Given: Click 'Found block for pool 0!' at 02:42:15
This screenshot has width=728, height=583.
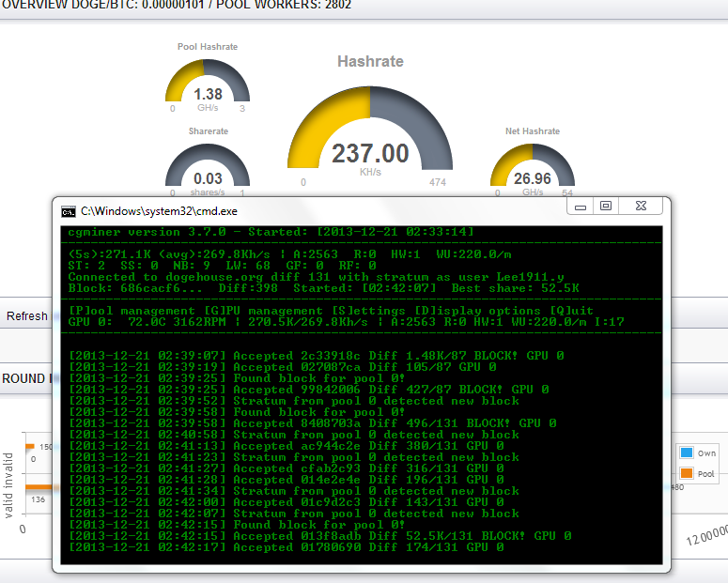Looking at the screenshot, I should (x=238, y=525).
